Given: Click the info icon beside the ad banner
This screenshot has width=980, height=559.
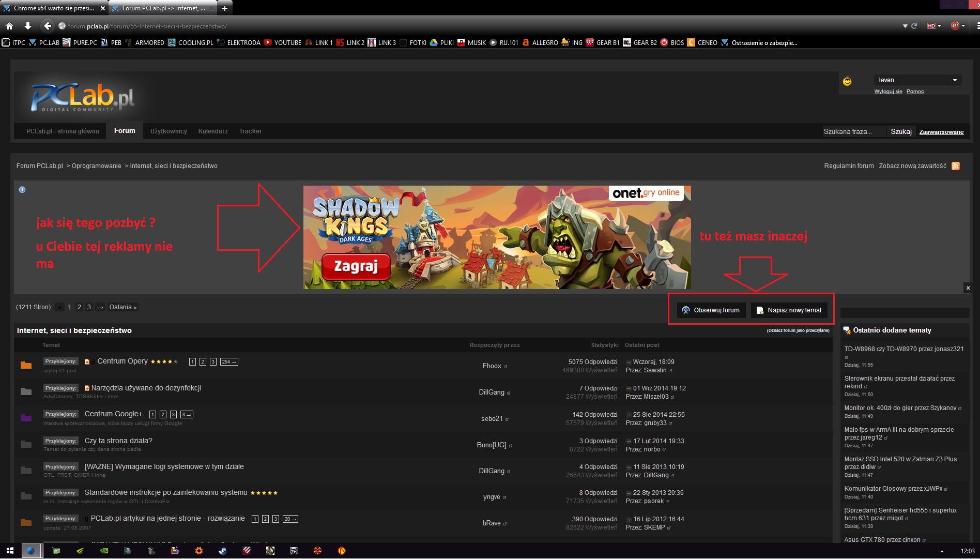Looking at the screenshot, I should (22, 190).
